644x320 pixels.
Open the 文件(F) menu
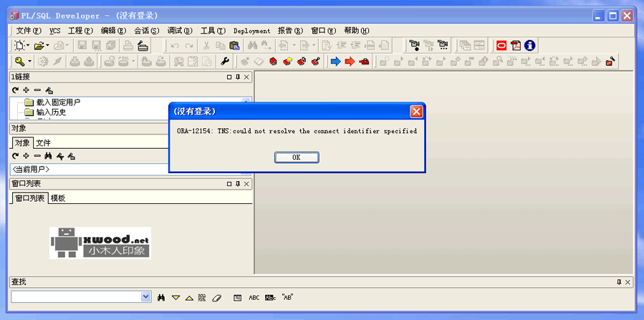(x=29, y=31)
